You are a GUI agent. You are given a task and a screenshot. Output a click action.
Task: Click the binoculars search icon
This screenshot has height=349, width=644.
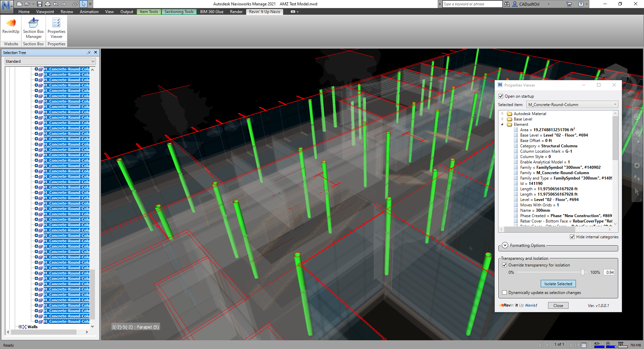pyautogui.click(x=507, y=4)
